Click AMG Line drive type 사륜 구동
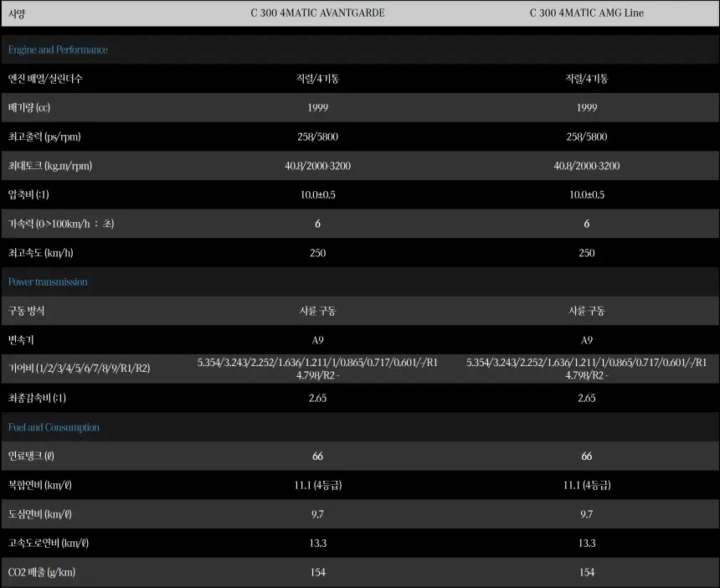The height and width of the screenshot is (588, 720). click(x=587, y=312)
